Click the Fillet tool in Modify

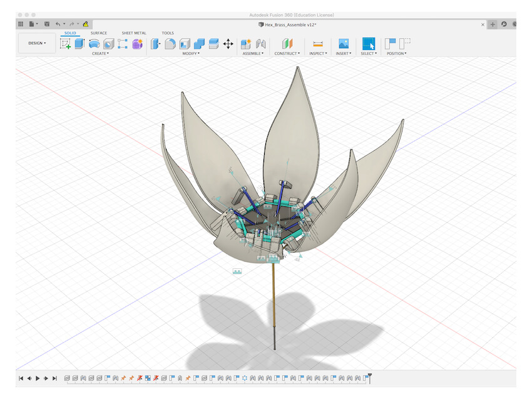170,44
